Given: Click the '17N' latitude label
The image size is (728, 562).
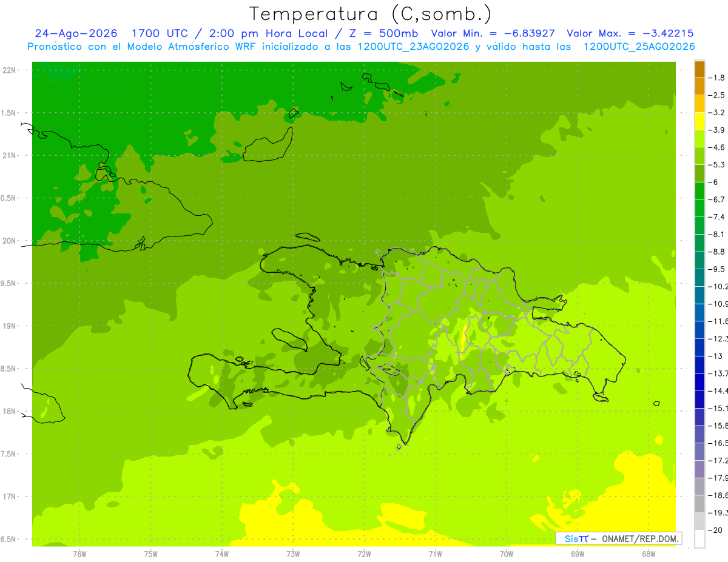Looking at the screenshot, I should coord(9,497).
